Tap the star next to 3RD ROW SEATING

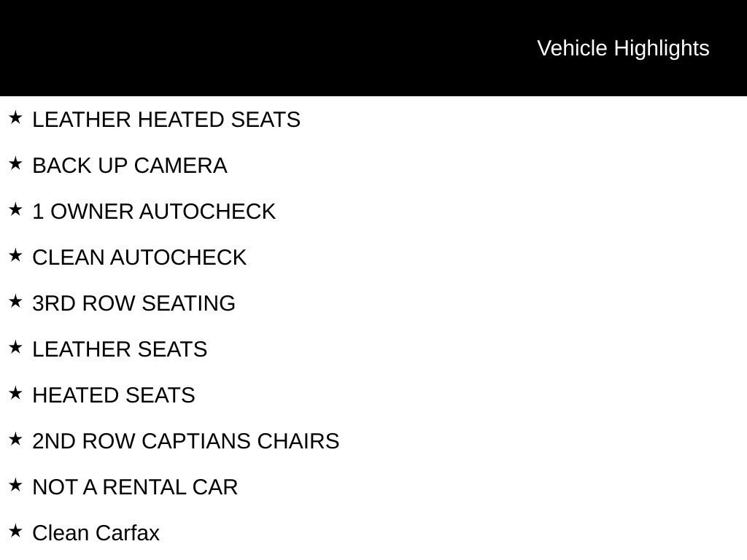point(16,301)
